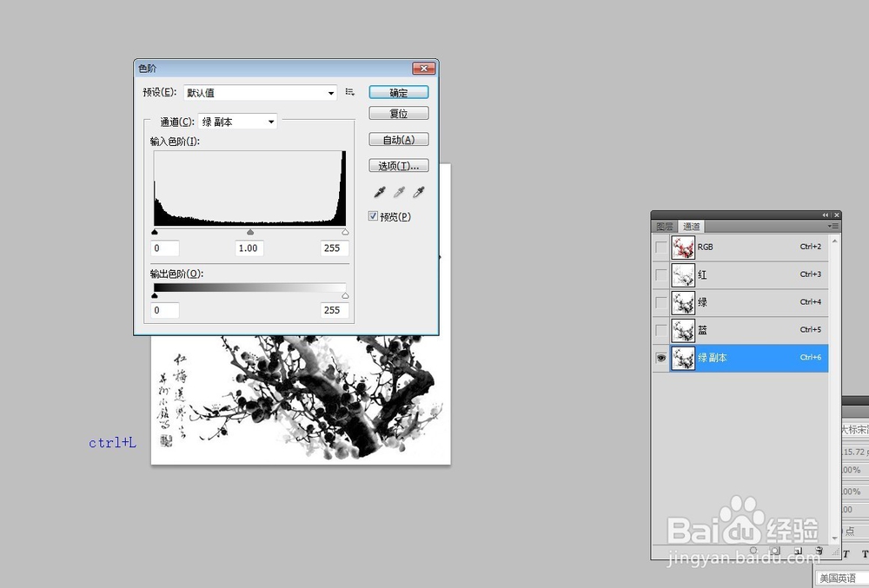The height and width of the screenshot is (588, 869).
Task: Show the 蓝 channel visibility
Action: 660,330
